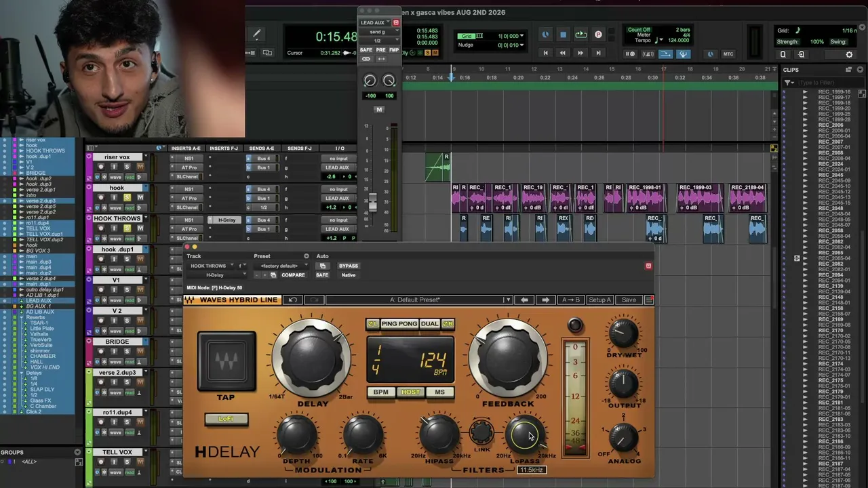Click the CLIPS panel header
Image resolution: width=868 pixels, height=488 pixels.
[791, 70]
